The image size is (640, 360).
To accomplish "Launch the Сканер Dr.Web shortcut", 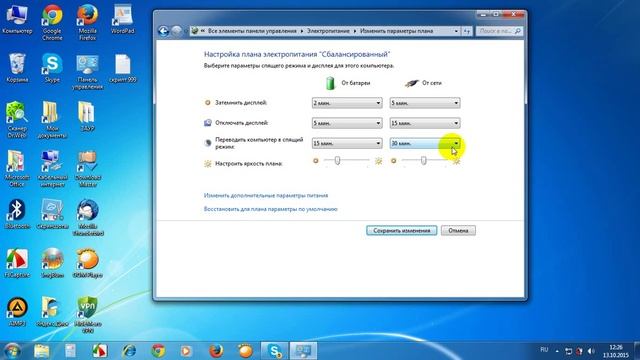I will pos(17,120).
